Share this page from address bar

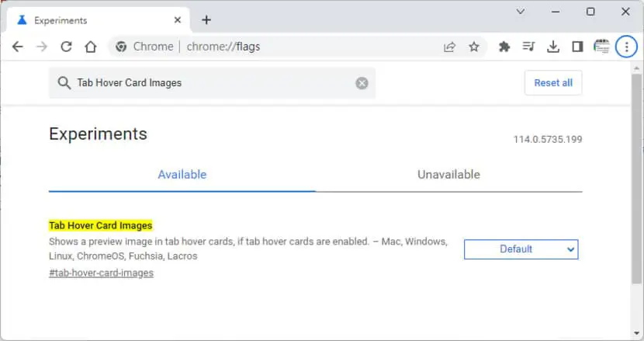(450, 47)
